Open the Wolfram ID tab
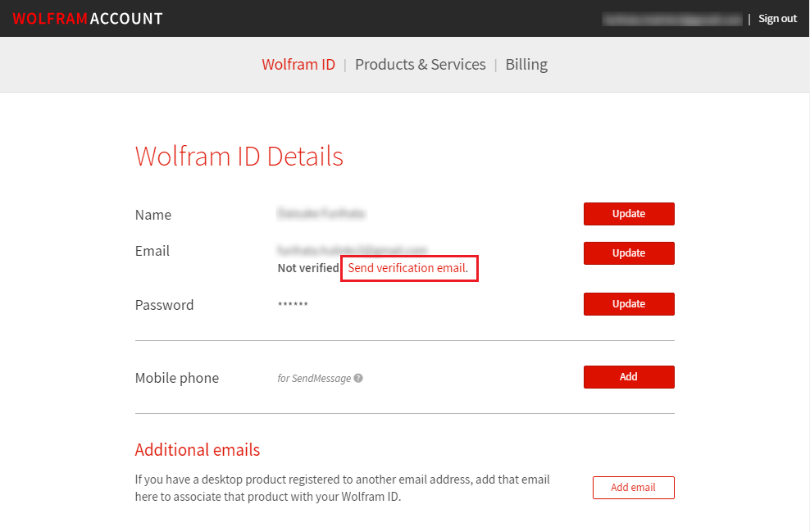This screenshot has width=810, height=532. (x=298, y=65)
